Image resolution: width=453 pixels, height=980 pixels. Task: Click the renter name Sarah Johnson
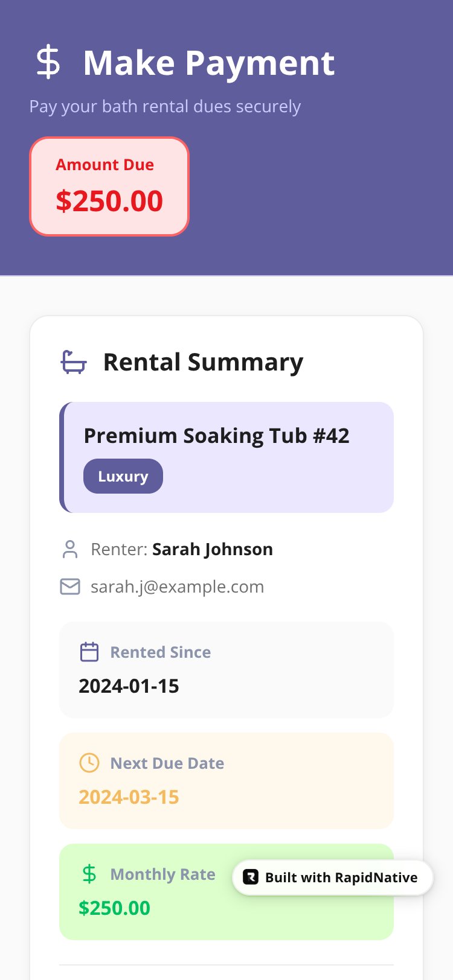click(213, 549)
